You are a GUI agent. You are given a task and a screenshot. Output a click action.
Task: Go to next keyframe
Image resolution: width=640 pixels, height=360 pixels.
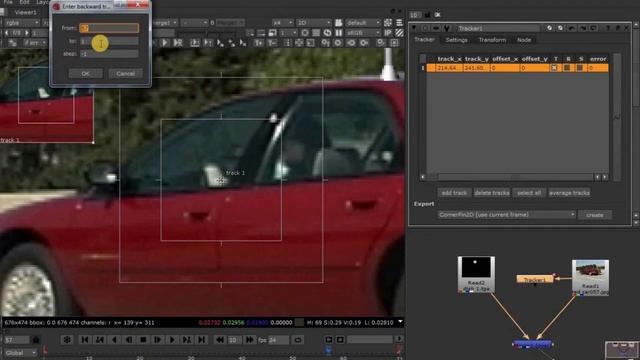[x=187, y=340]
